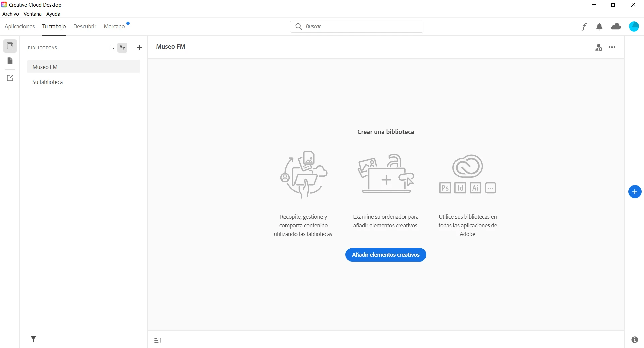
Task: Minimize the Creative Cloud window
Action: coord(594,5)
